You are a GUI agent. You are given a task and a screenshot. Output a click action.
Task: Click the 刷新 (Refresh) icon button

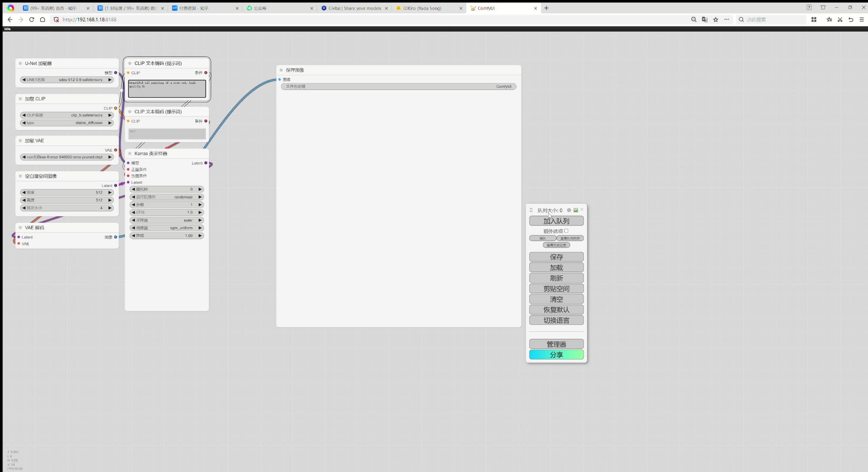(556, 278)
